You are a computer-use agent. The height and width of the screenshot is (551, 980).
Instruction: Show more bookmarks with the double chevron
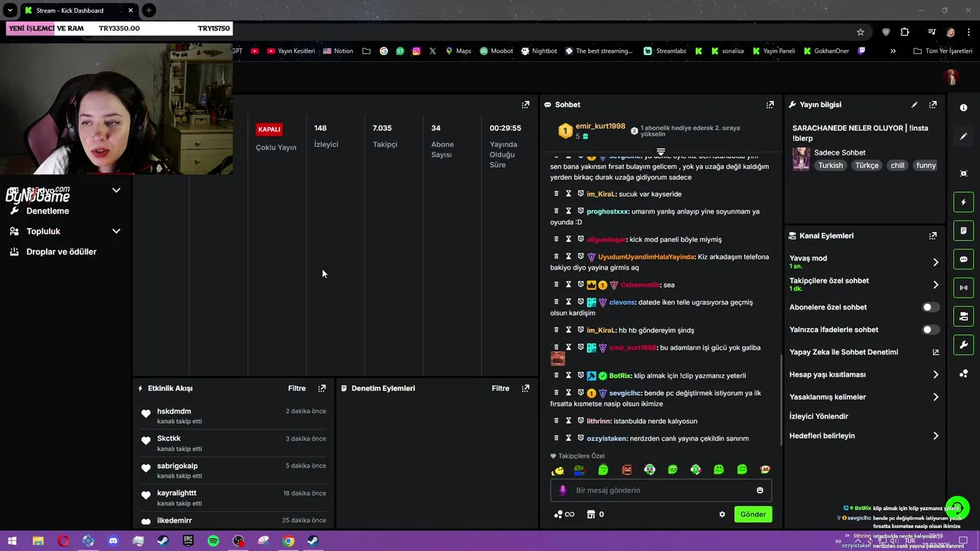tap(893, 51)
